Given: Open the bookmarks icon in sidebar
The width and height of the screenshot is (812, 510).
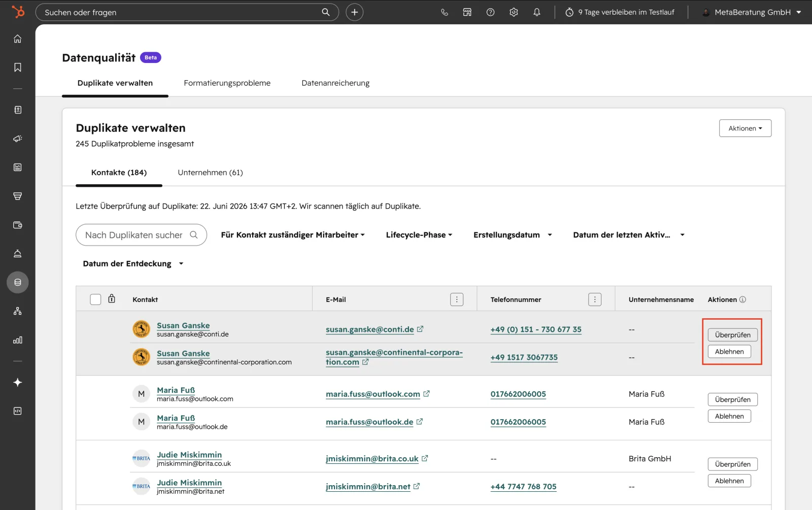Looking at the screenshot, I should click(x=18, y=67).
